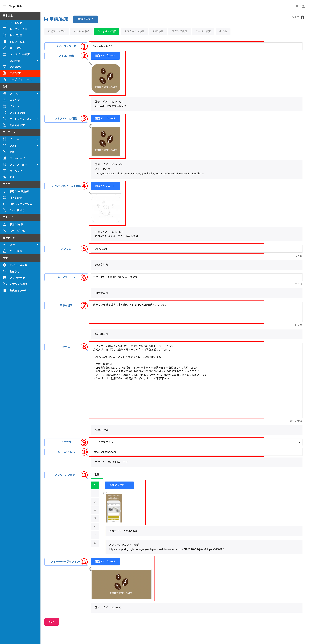Click the ディベロッパー名 input field
The width and height of the screenshot is (309, 644).
[196, 46]
